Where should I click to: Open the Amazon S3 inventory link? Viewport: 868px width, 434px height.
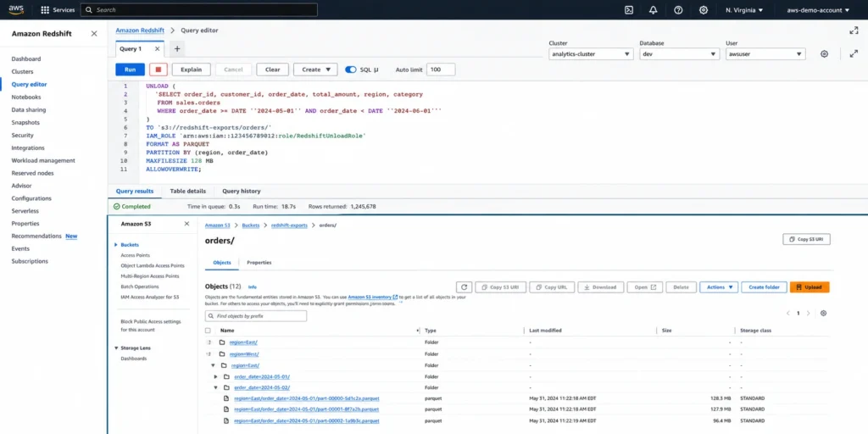pyautogui.click(x=373, y=298)
